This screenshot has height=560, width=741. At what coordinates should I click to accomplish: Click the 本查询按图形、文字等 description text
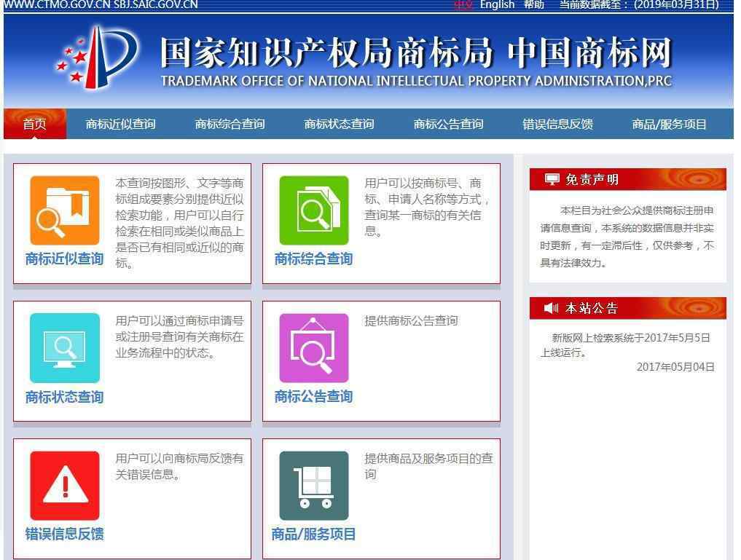click(179, 223)
